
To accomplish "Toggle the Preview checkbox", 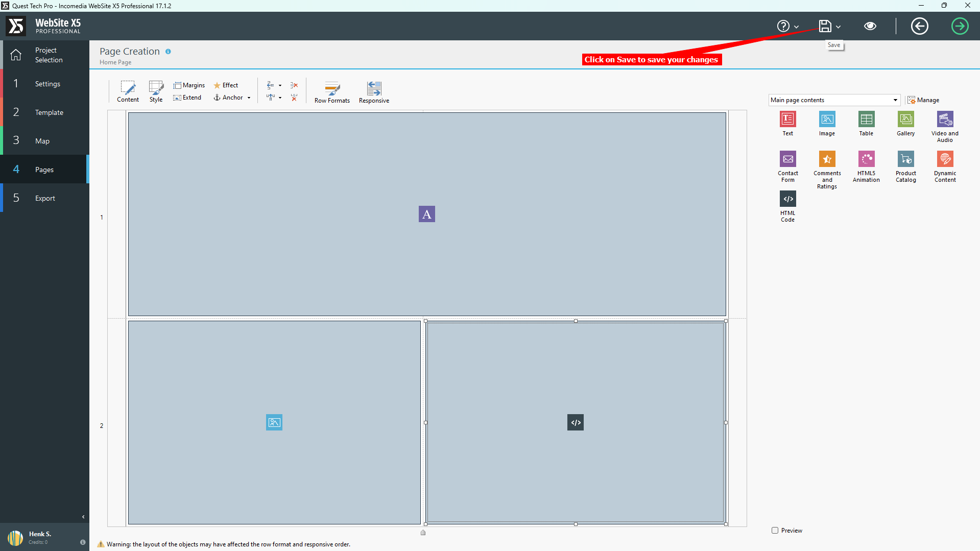I will point(775,531).
